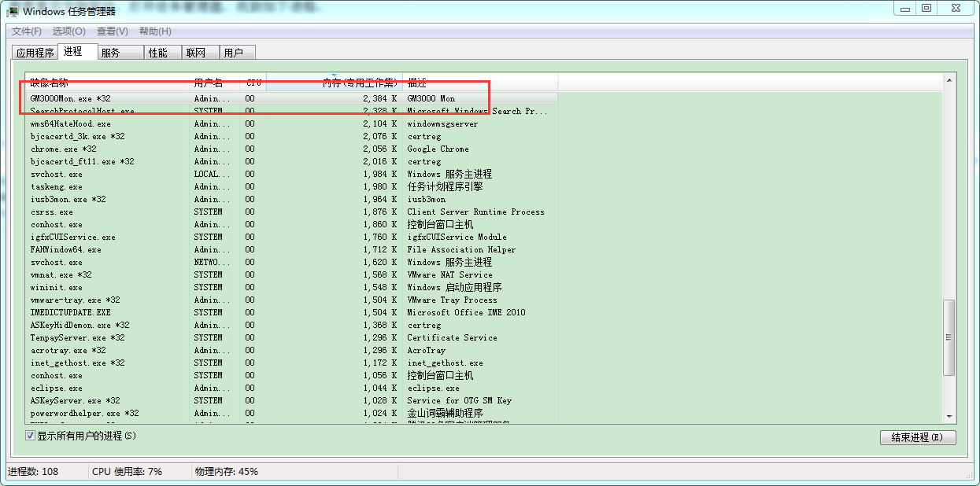Switch to the 服务 tab
Viewport: 980px width, 486px height.
click(x=110, y=53)
